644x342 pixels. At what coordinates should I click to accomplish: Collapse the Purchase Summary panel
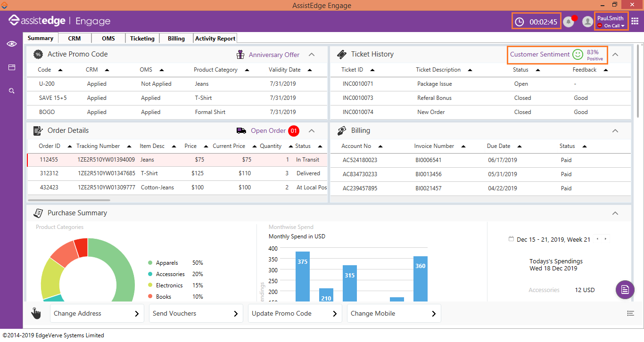click(x=615, y=213)
